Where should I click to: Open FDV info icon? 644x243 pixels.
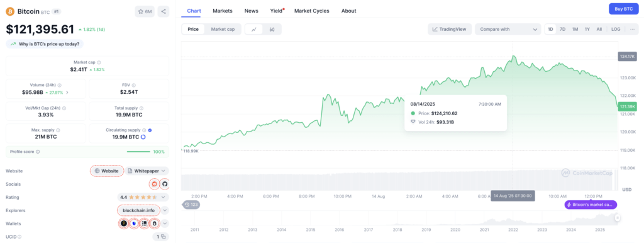pyautogui.click(x=133, y=85)
